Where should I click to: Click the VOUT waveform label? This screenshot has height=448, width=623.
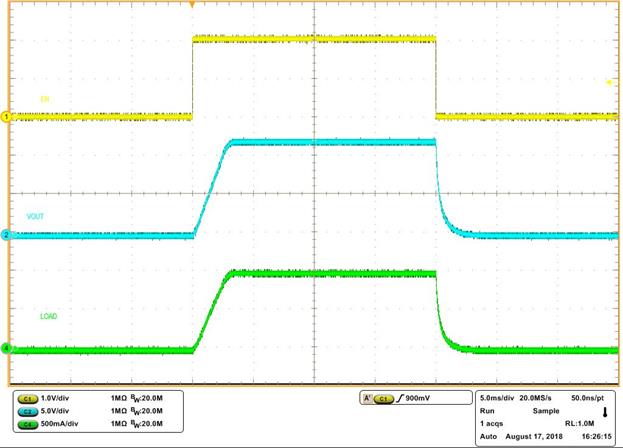(49, 216)
